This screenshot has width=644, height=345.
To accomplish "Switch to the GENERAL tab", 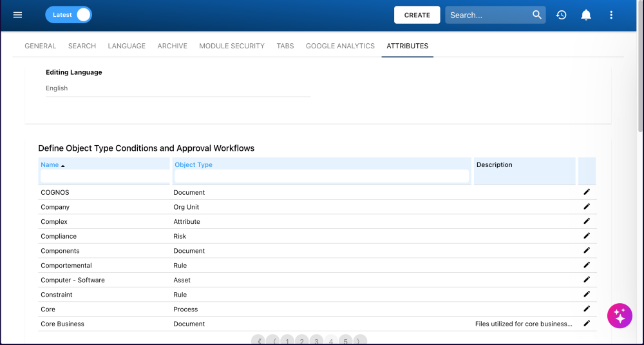I will [x=40, y=46].
